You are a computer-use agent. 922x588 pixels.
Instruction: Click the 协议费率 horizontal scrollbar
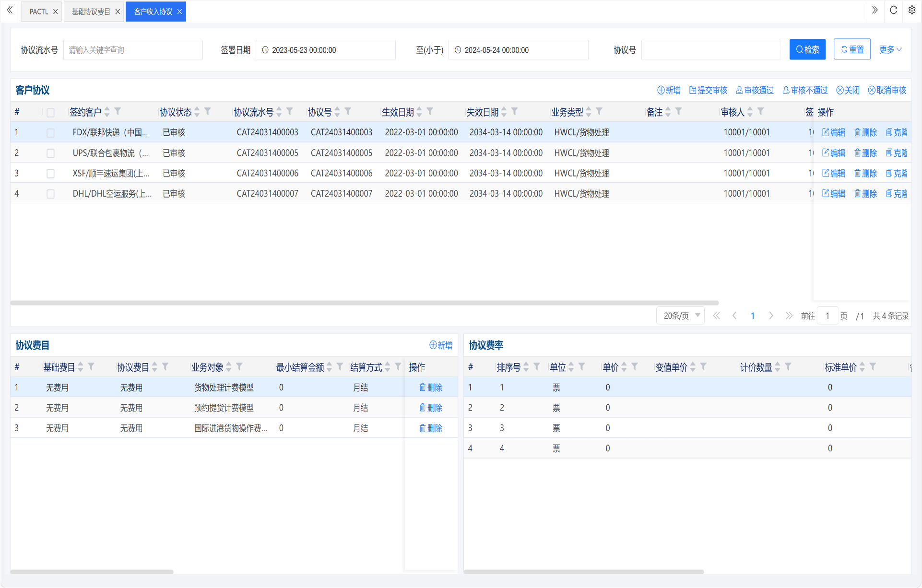tap(584, 572)
